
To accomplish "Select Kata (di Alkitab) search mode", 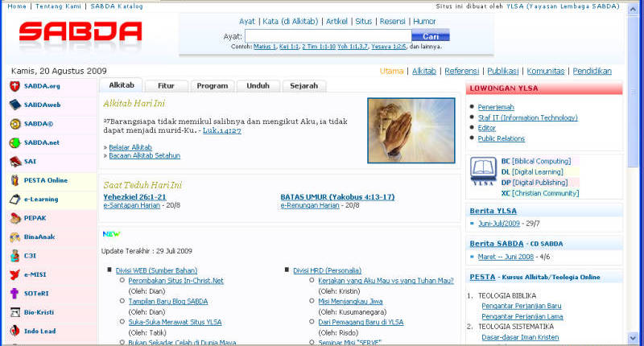I will click(291, 22).
